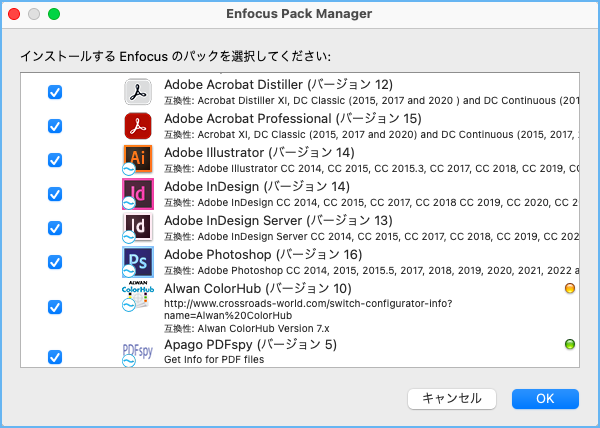Click the Photoshop CC 2014 compatibility line

(371, 271)
